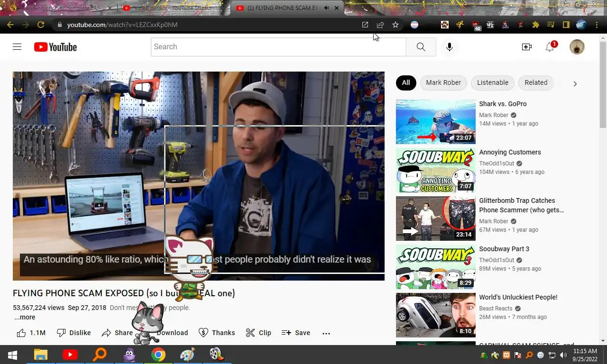Open Sooubway Part 3 video title
This screenshot has width=607, height=364.
[x=504, y=249]
